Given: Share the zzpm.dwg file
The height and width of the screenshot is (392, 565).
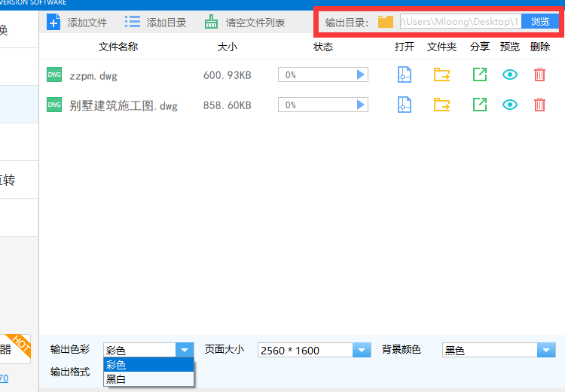Looking at the screenshot, I should 480,74.
